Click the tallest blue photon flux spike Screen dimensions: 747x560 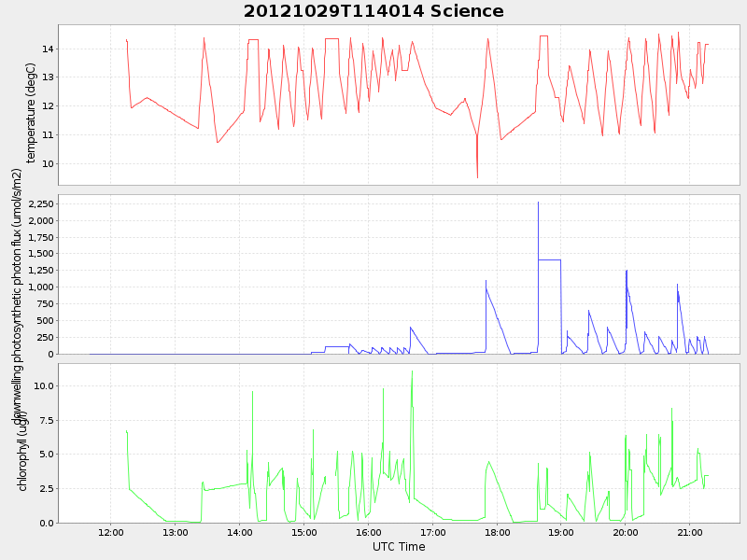click(538, 203)
